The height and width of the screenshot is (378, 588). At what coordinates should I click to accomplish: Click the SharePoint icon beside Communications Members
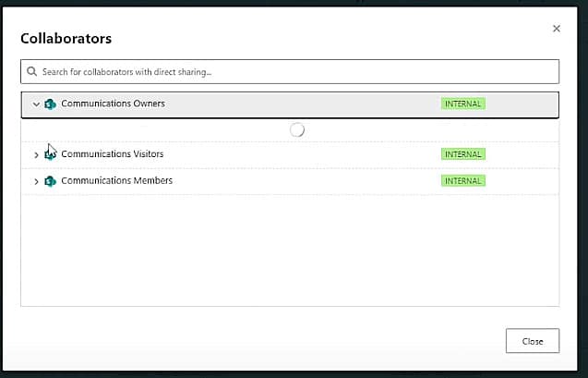[x=50, y=181]
